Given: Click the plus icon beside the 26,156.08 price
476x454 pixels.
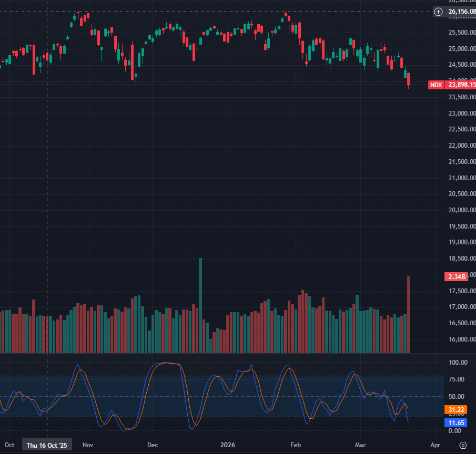Looking at the screenshot, I should [x=438, y=12].
